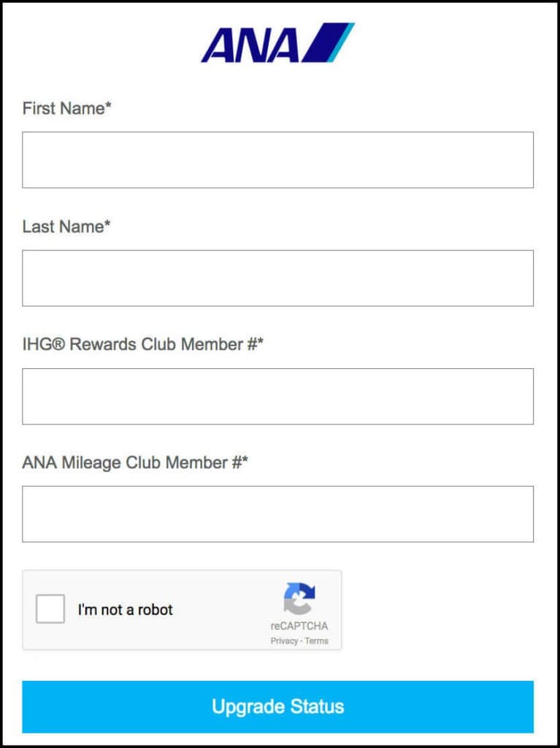Focus the ANA Mileage Club Member # field
Image resolution: width=560 pixels, height=748 pixels.
click(277, 514)
